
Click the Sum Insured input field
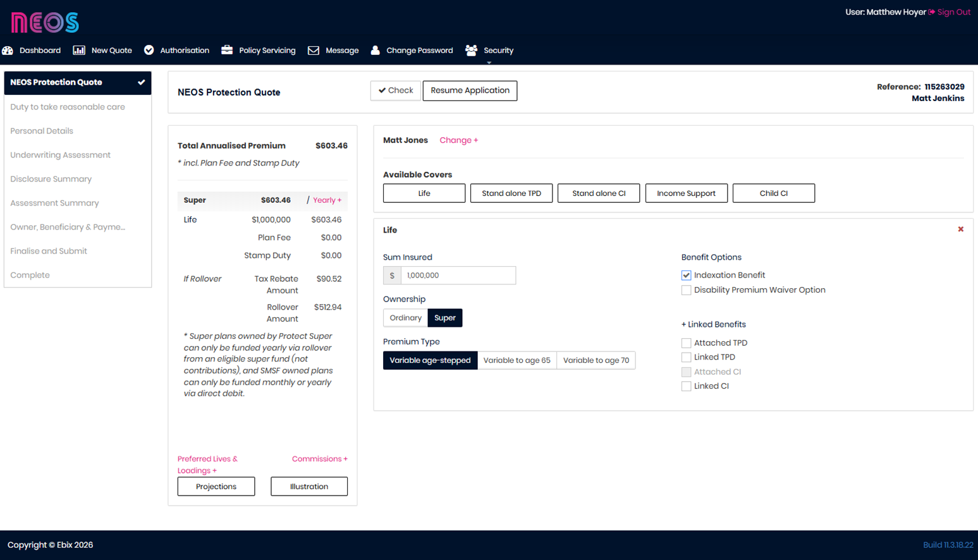458,276
